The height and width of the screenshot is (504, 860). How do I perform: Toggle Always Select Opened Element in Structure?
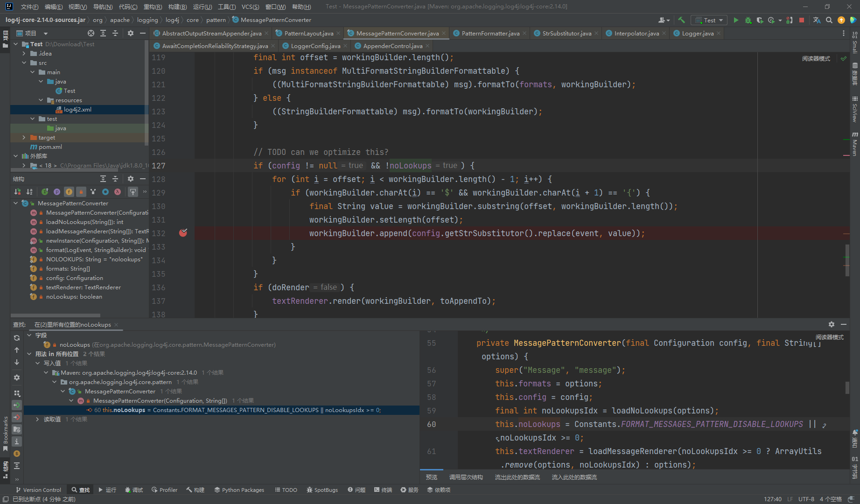point(133,192)
